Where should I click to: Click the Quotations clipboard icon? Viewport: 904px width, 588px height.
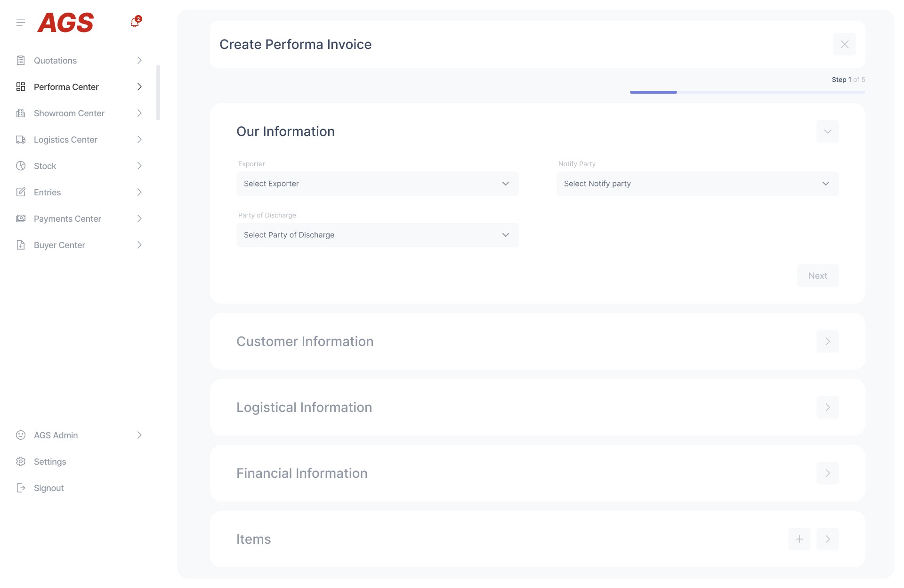click(21, 60)
